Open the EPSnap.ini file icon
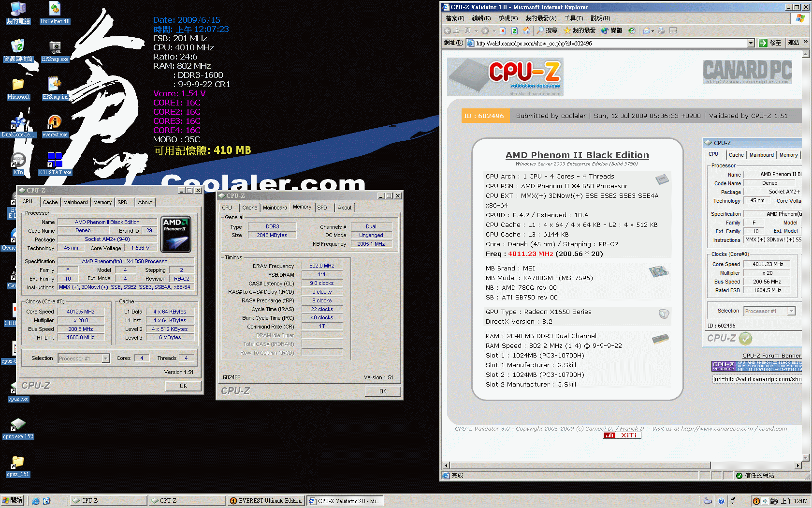This screenshot has height=508, width=812. [x=55, y=88]
